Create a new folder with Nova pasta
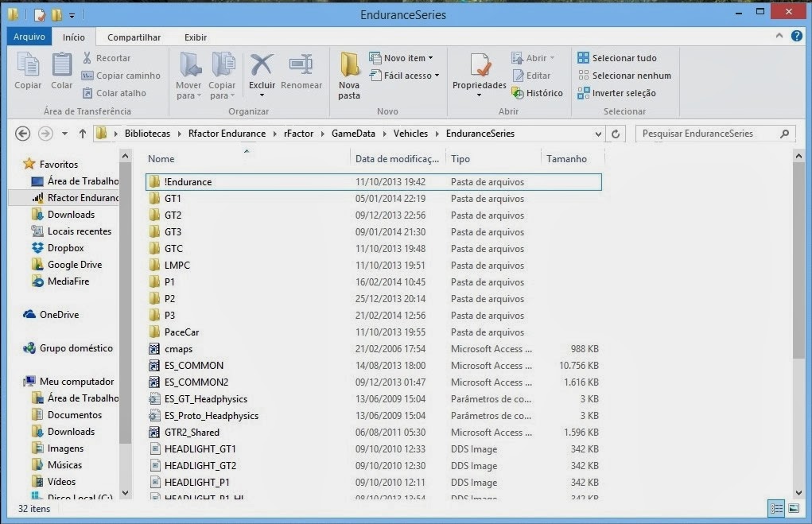The height and width of the screenshot is (524, 812). [x=349, y=74]
